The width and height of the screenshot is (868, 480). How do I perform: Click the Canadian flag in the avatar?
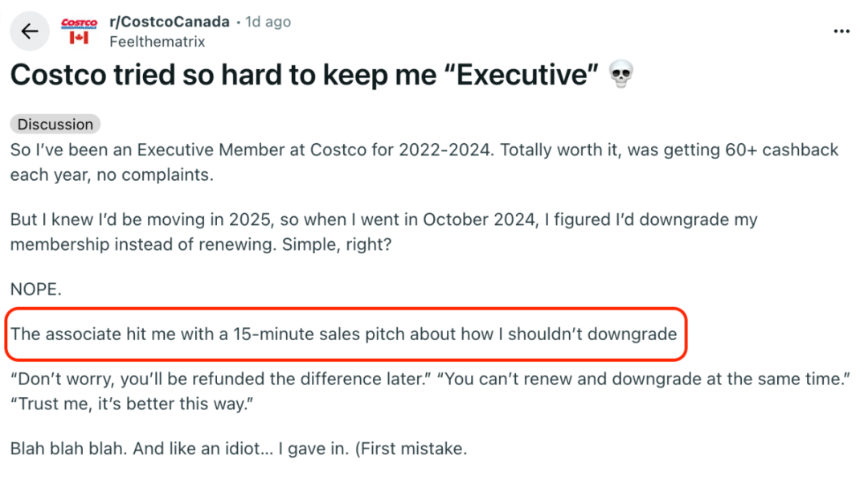click(79, 38)
